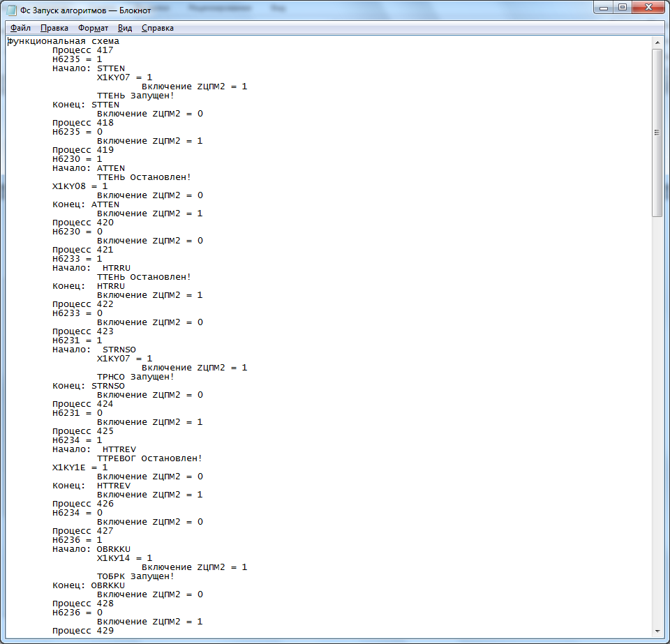Click the line 'Н6231 = 0'
The height and width of the screenshot is (644, 670).
coord(77,413)
